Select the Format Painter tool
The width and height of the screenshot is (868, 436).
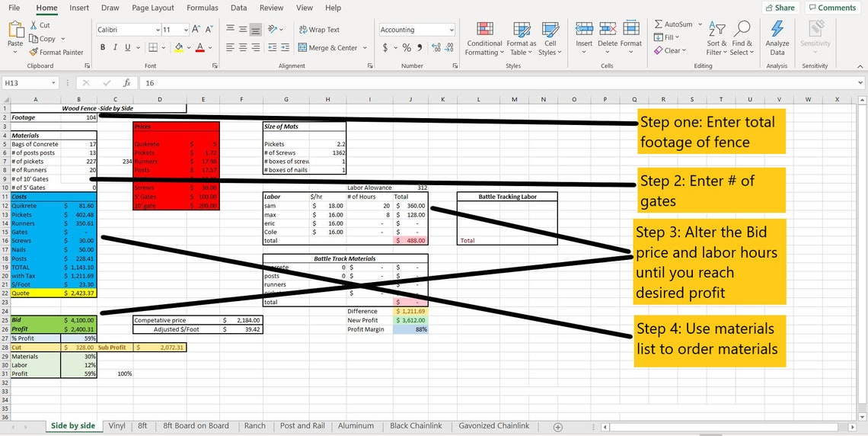coord(56,52)
